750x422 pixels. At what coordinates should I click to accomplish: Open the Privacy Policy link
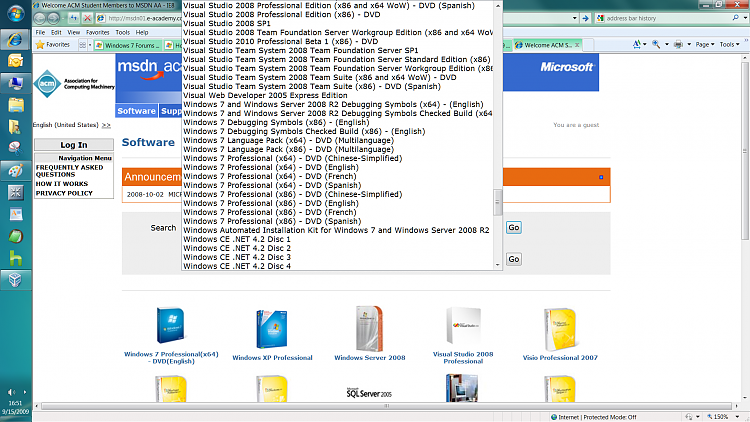point(64,193)
